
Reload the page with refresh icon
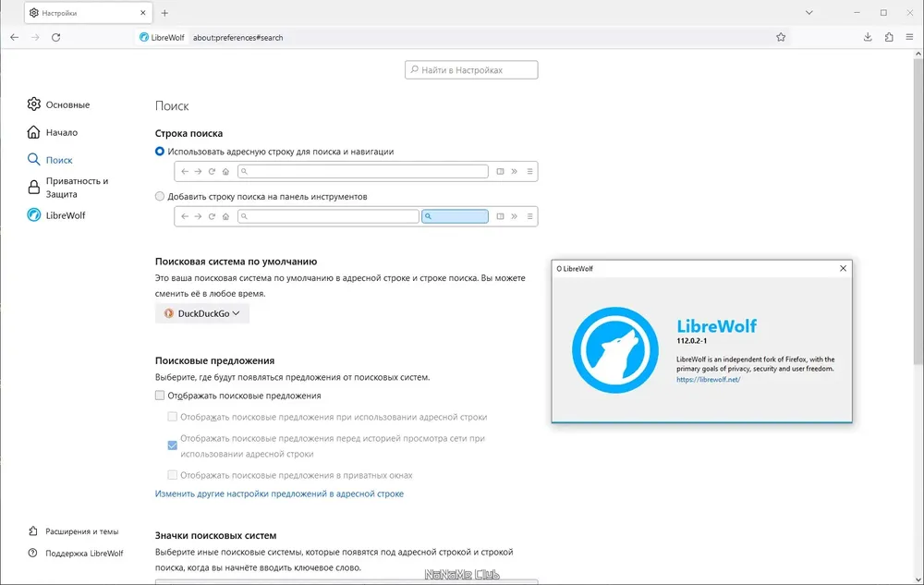(x=56, y=37)
